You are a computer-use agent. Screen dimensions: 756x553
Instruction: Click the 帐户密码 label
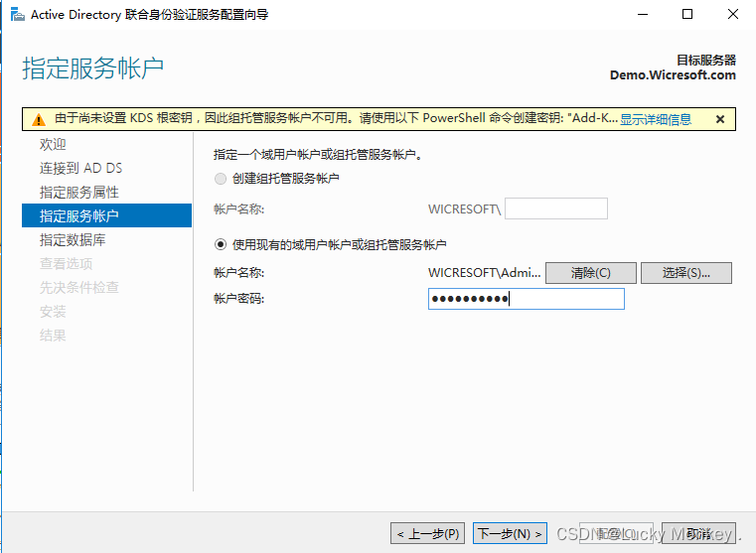238,299
